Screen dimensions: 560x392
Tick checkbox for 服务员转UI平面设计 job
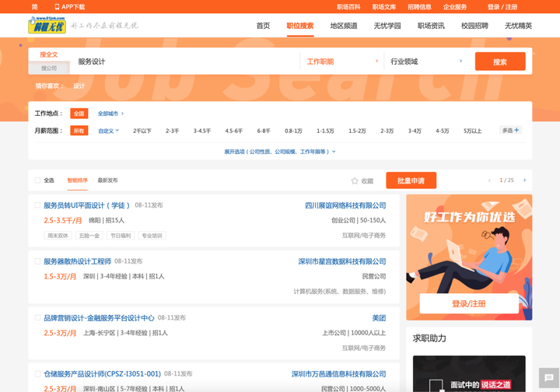pos(37,205)
